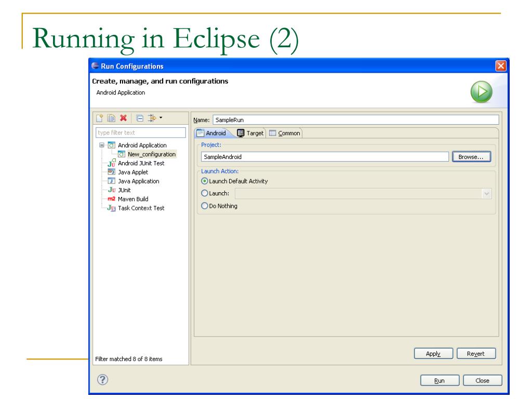532x399 pixels.
Task: Click the Name field containing SampleRun
Action: tap(356, 120)
